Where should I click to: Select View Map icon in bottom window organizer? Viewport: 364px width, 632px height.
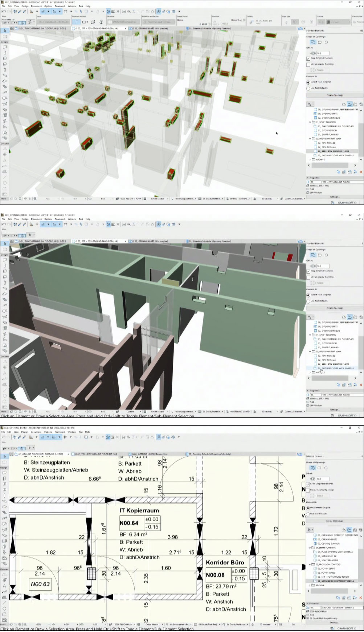click(x=349, y=530)
